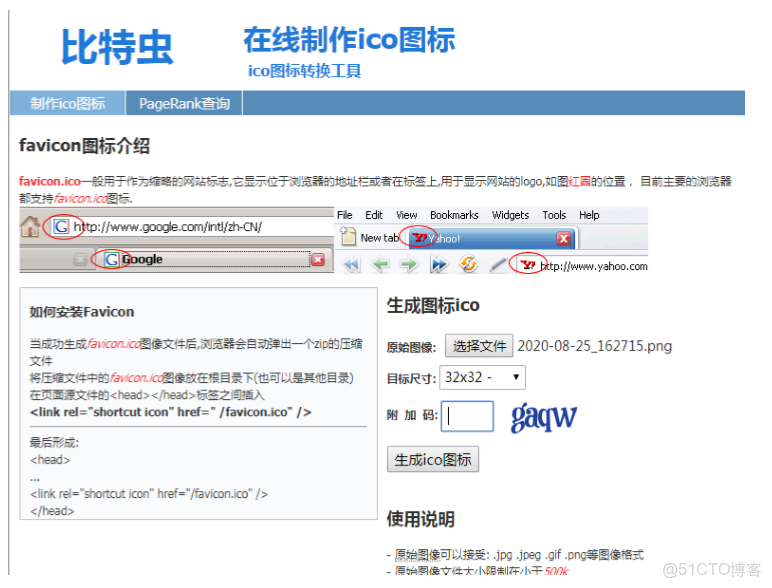
Task: Click the Google G favicon in address bar
Action: click(x=61, y=227)
